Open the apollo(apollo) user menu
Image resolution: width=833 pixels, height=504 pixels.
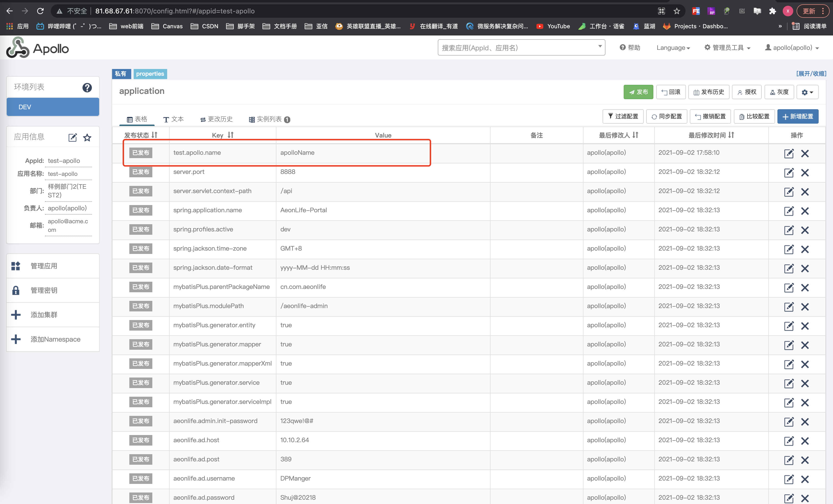pyautogui.click(x=792, y=48)
